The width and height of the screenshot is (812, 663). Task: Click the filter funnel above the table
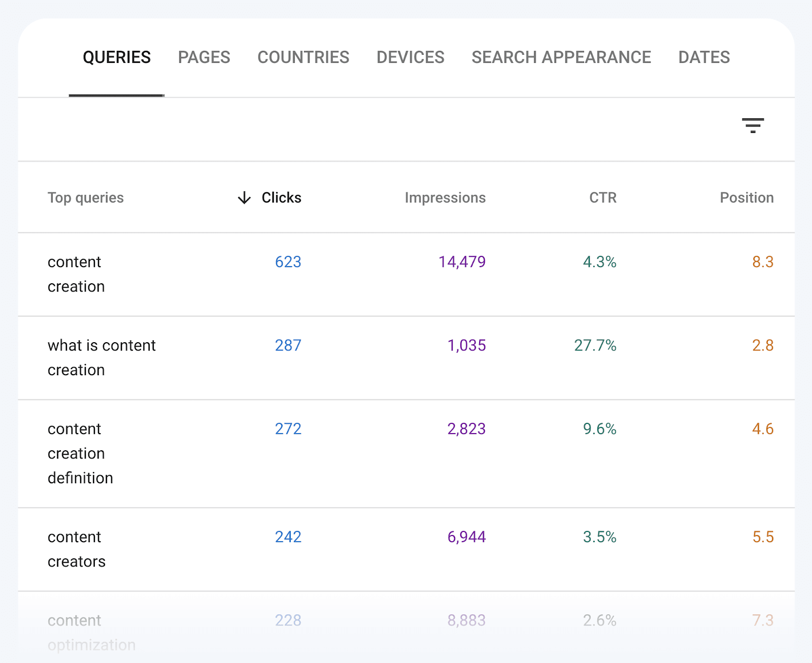pyautogui.click(x=753, y=125)
